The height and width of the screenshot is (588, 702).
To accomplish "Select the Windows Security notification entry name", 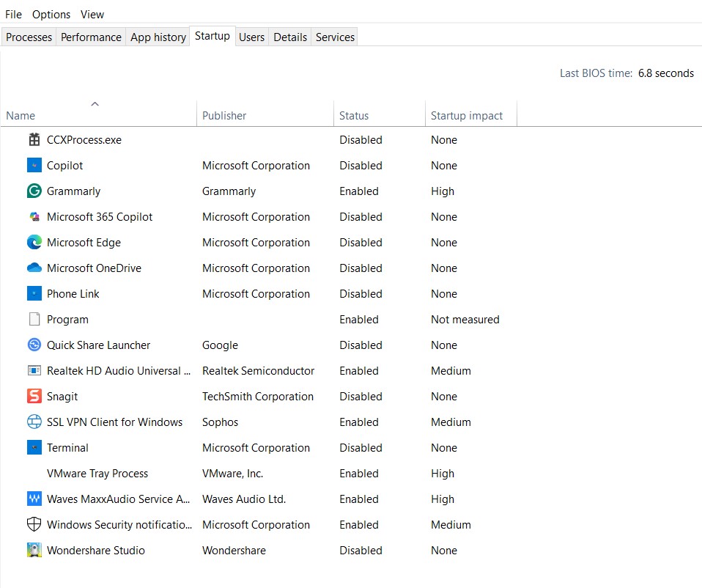I will coord(119,525).
